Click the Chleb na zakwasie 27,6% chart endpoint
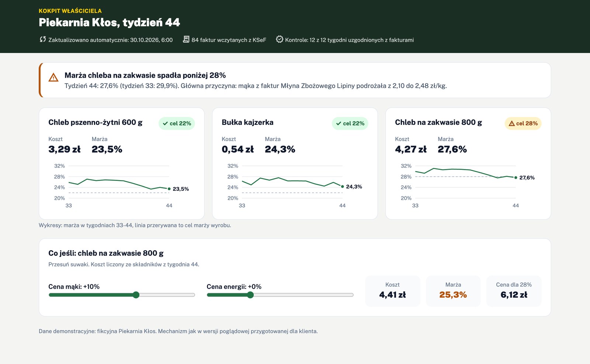590x364 pixels. [x=516, y=178]
